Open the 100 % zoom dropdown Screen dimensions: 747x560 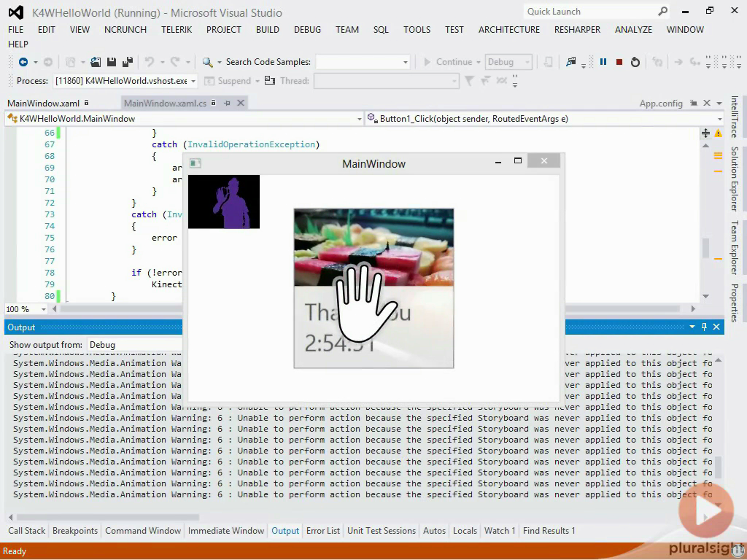(x=43, y=309)
